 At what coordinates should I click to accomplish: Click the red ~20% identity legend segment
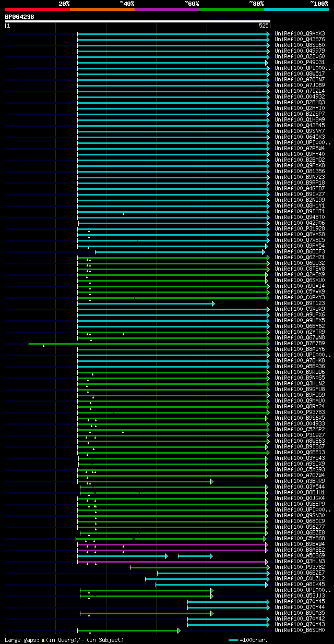(38, 9)
